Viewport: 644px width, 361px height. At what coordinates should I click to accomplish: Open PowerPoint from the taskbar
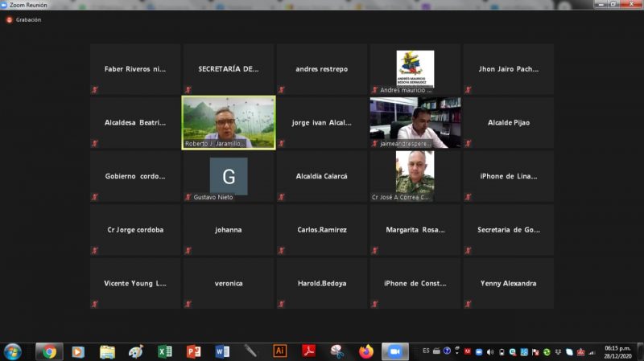[193, 351]
